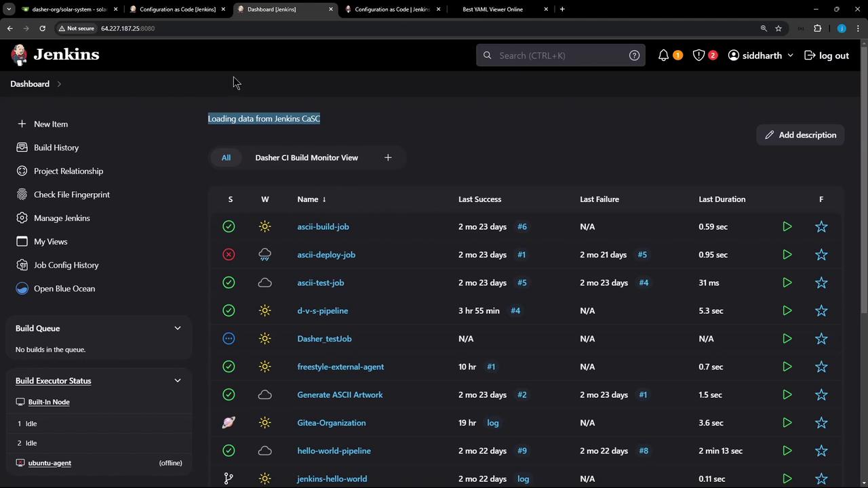Click the Add description button
Image resolution: width=868 pixels, height=488 pixels.
click(800, 135)
